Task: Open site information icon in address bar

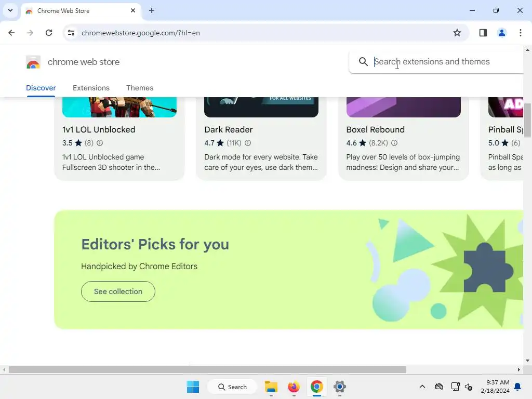Action: 71,33
